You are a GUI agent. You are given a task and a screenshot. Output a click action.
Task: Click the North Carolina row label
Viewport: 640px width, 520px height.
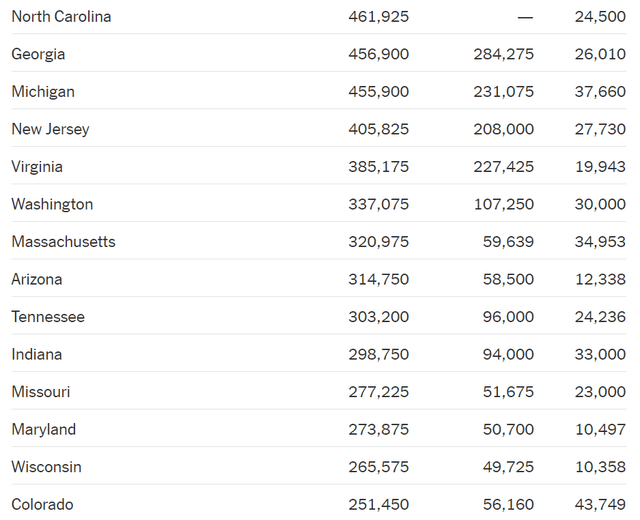[61, 17]
